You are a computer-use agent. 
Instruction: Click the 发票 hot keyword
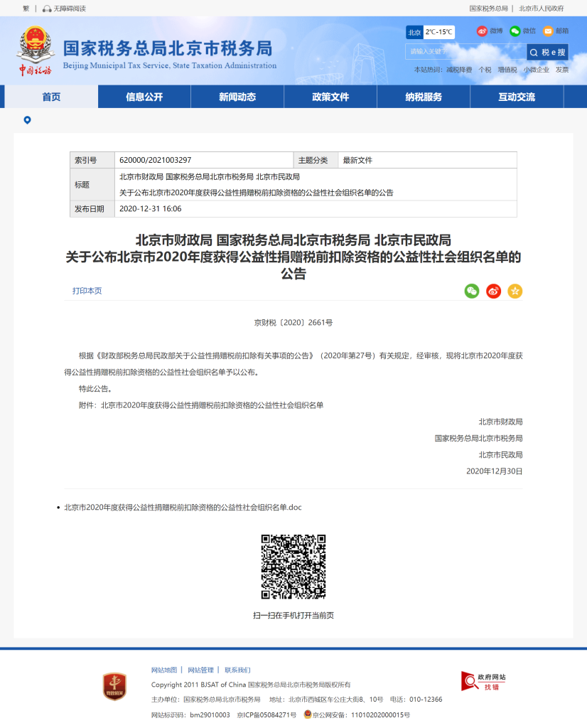tap(562, 70)
